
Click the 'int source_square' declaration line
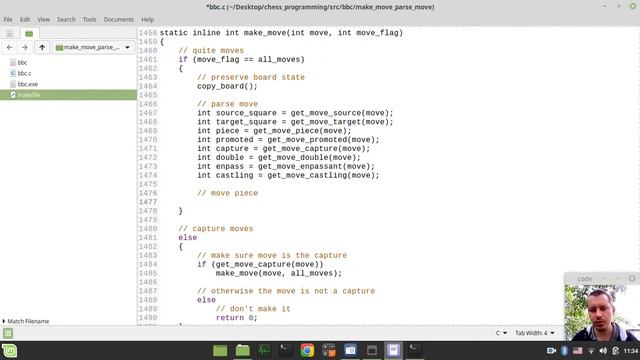pos(295,113)
